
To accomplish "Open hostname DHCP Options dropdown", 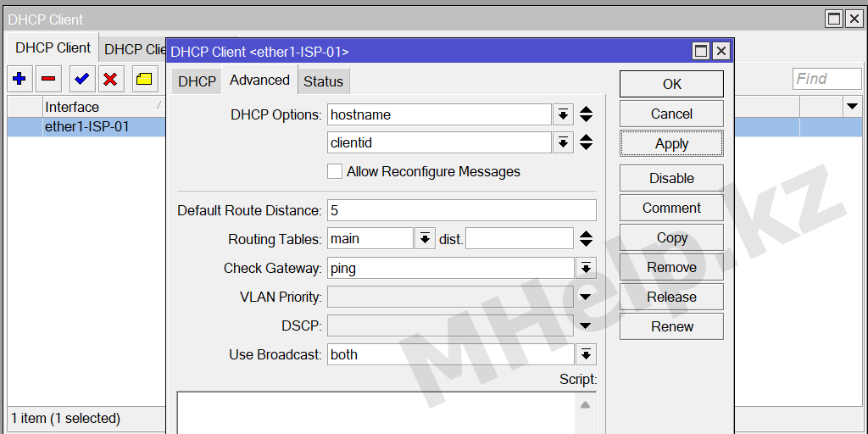I will (x=563, y=114).
